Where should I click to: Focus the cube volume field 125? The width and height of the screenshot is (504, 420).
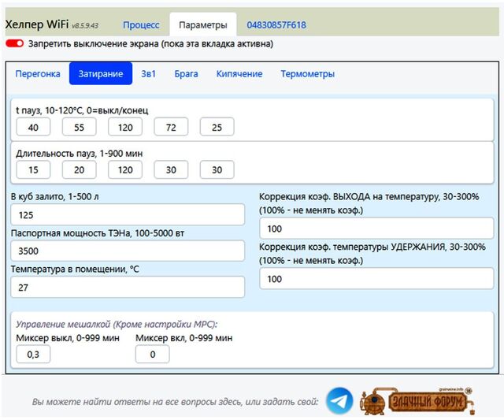128,215
